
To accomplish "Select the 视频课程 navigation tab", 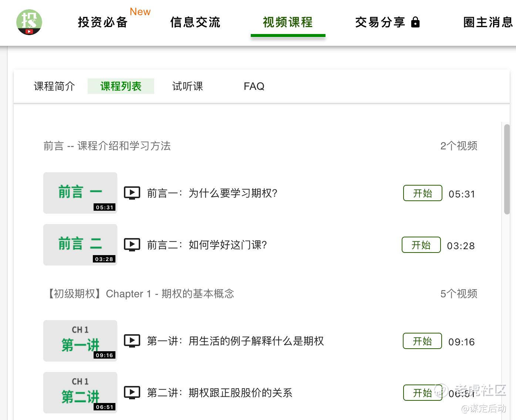I will tap(288, 22).
